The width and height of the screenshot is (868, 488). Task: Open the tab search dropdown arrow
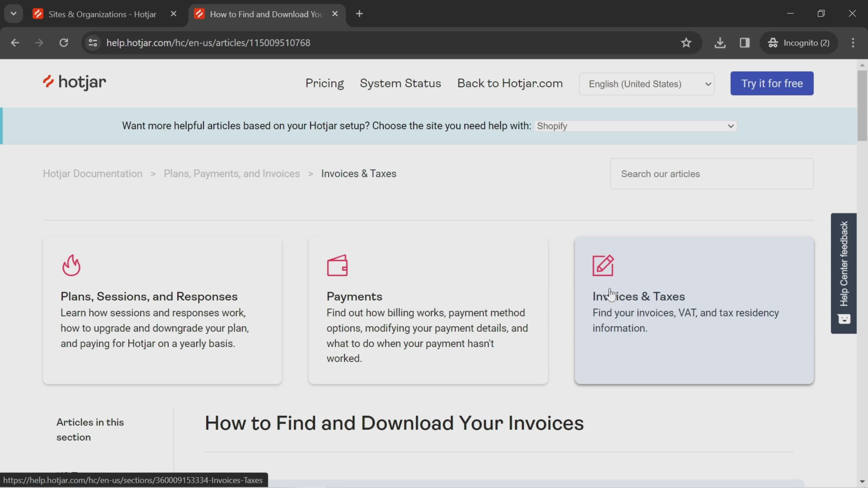[14, 14]
